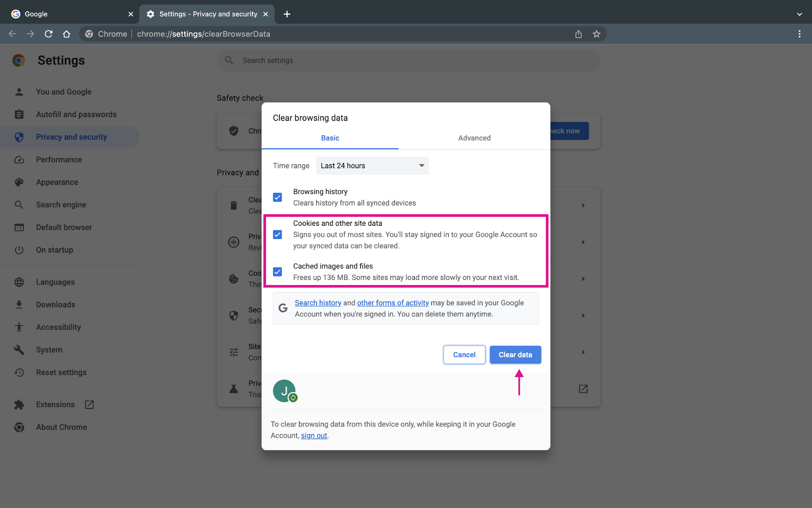Click the trash icon in Clear browsing row
This screenshot has width=812, height=508.
coord(234,205)
